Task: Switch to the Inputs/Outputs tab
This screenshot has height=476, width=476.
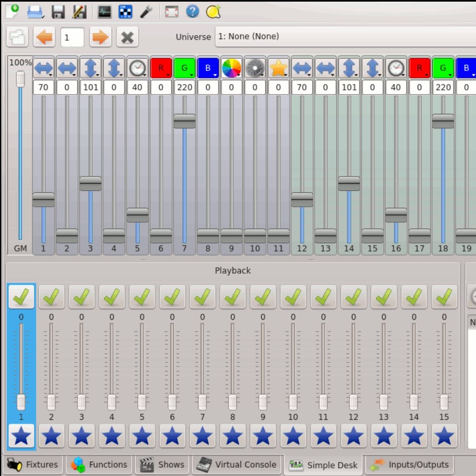Action: coord(410,465)
